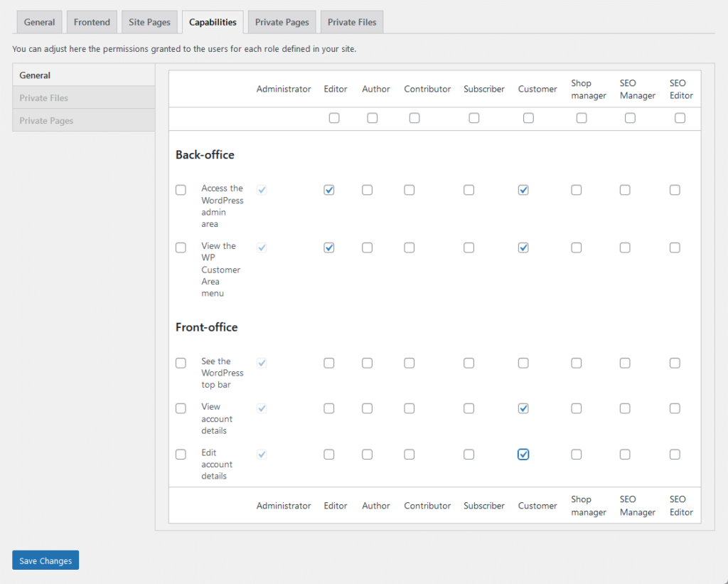Enable Subscriber to view account details

pos(469,408)
